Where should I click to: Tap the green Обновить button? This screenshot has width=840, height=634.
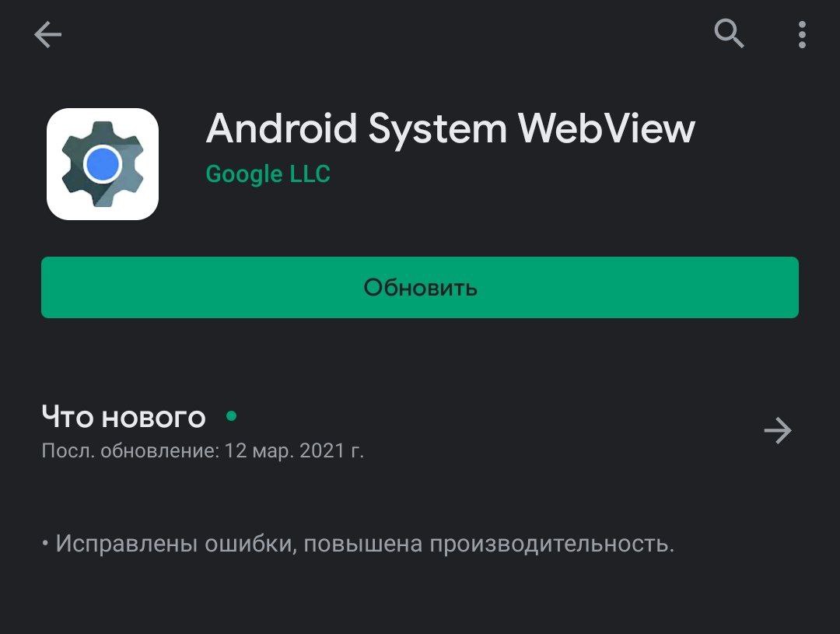coord(420,287)
